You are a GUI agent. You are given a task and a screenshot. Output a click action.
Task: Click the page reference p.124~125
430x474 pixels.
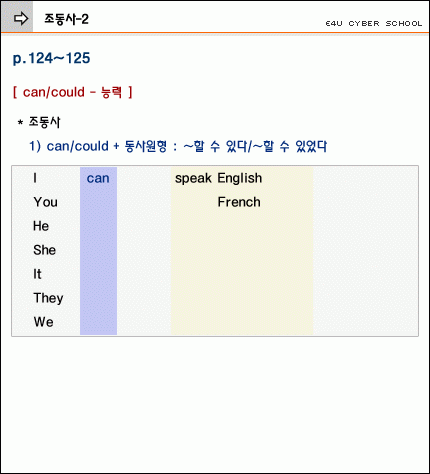[x=51, y=59]
